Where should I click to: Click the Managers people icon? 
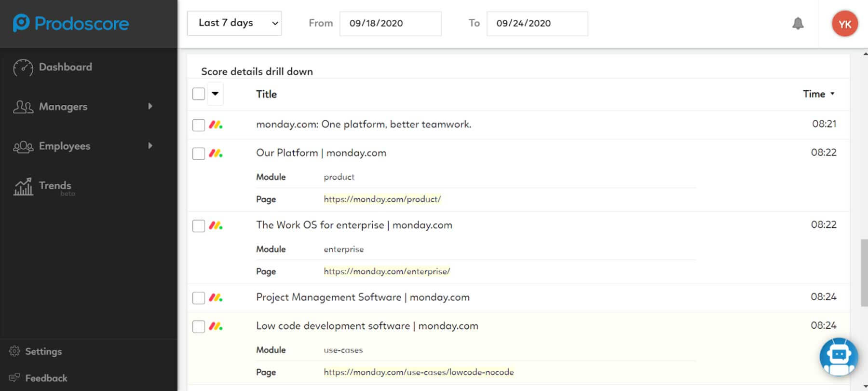coord(23,107)
